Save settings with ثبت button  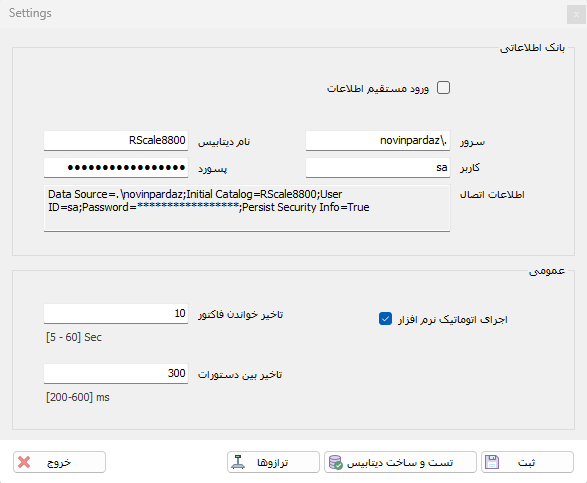[527, 462]
